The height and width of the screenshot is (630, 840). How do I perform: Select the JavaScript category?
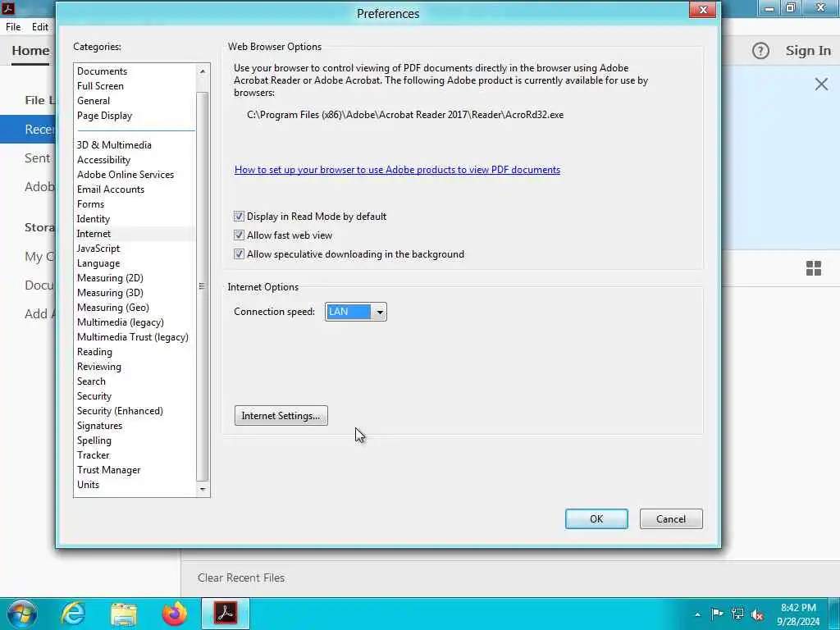tap(98, 249)
